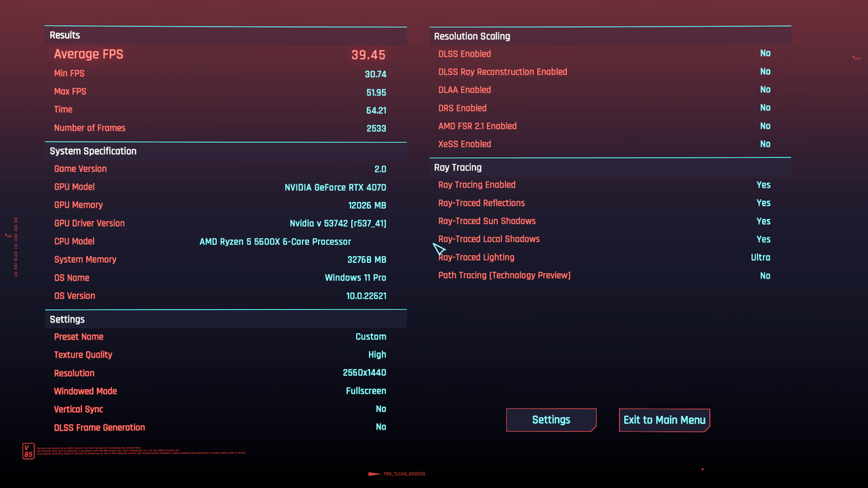The height and width of the screenshot is (488, 868).
Task: Click the Vertical Sync No value
Action: (381, 409)
